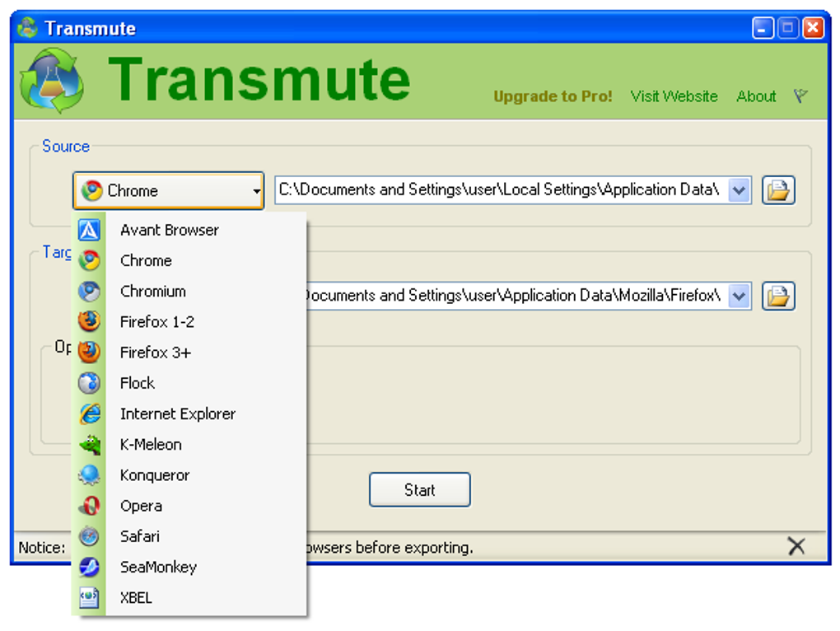
Task: Click the Internet Explorer icon
Action: 89,414
